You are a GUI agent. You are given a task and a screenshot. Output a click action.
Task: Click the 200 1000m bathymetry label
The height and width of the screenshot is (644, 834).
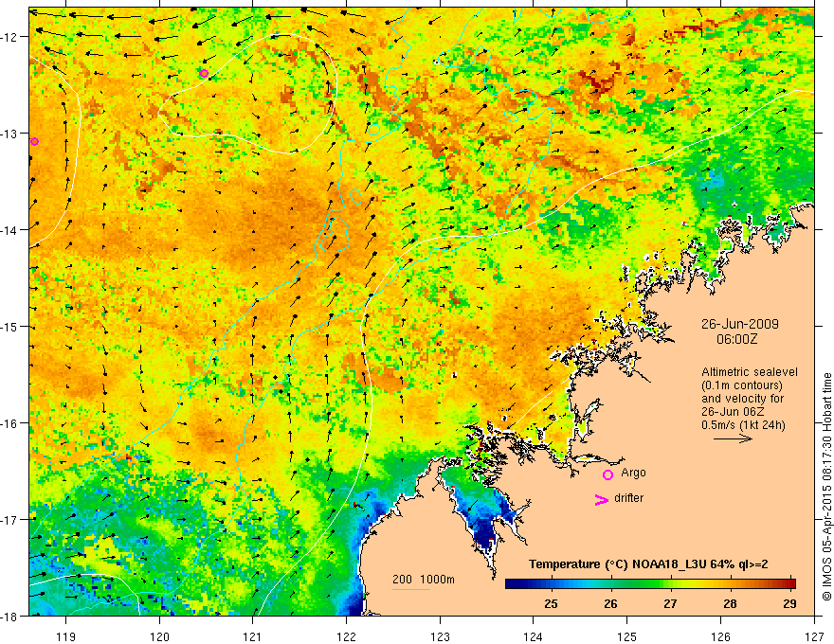tap(424, 580)
